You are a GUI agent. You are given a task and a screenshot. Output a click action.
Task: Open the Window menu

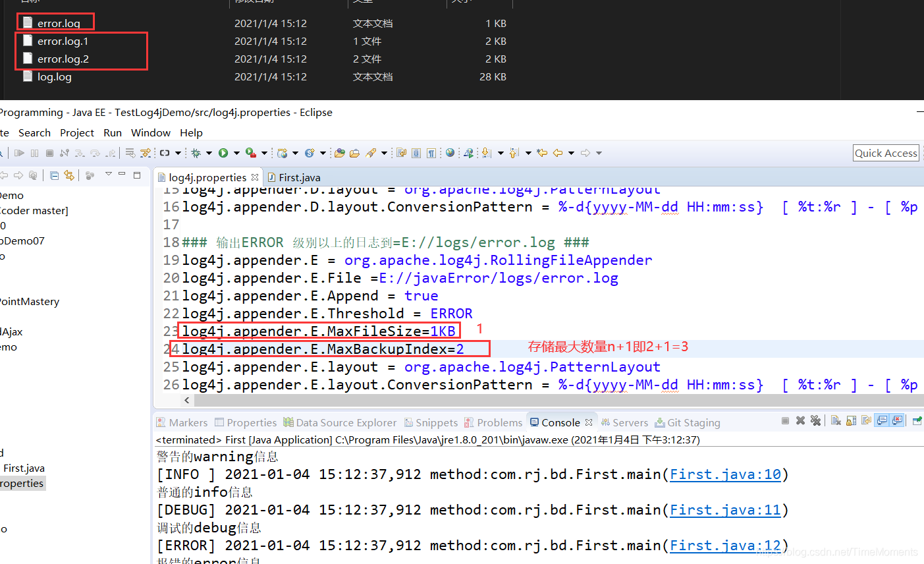tap(151, 132)
